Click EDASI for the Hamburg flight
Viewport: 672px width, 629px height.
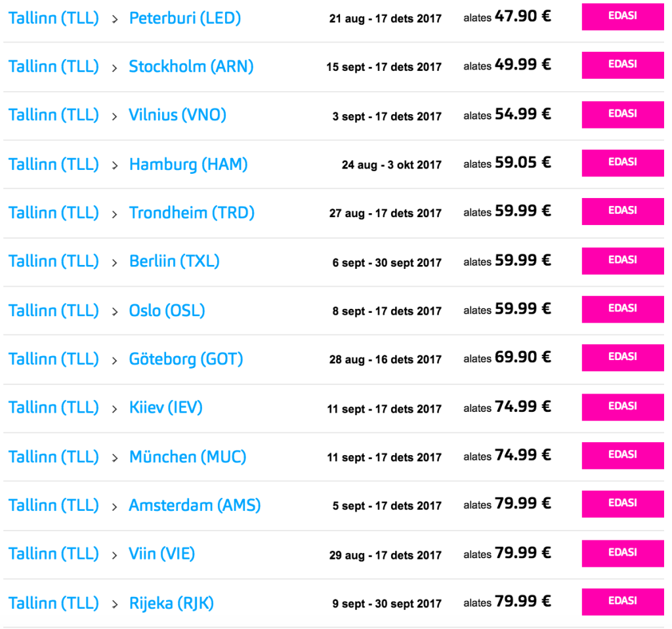[x=622, y=163]
